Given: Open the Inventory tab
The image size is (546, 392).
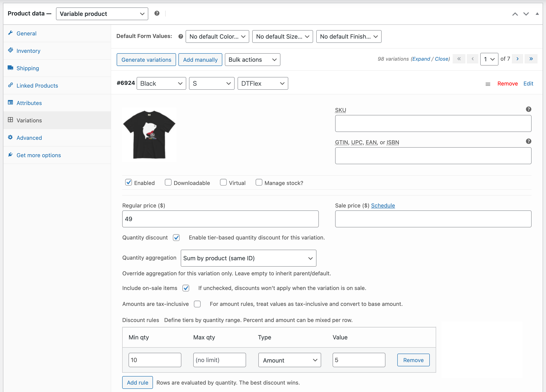Looking at the screenshot, I should click(28, 51).
